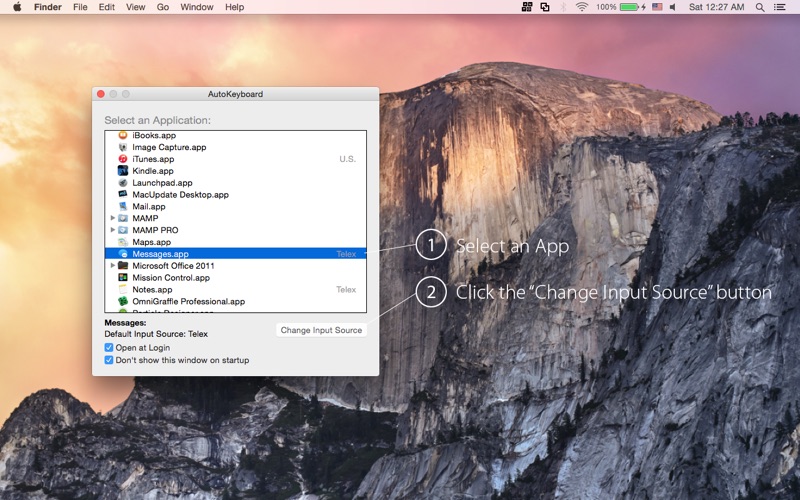Click the Telex label on Messages.app row
The image size is (800, 500).
pyautogui.click(x=346, y=254)
